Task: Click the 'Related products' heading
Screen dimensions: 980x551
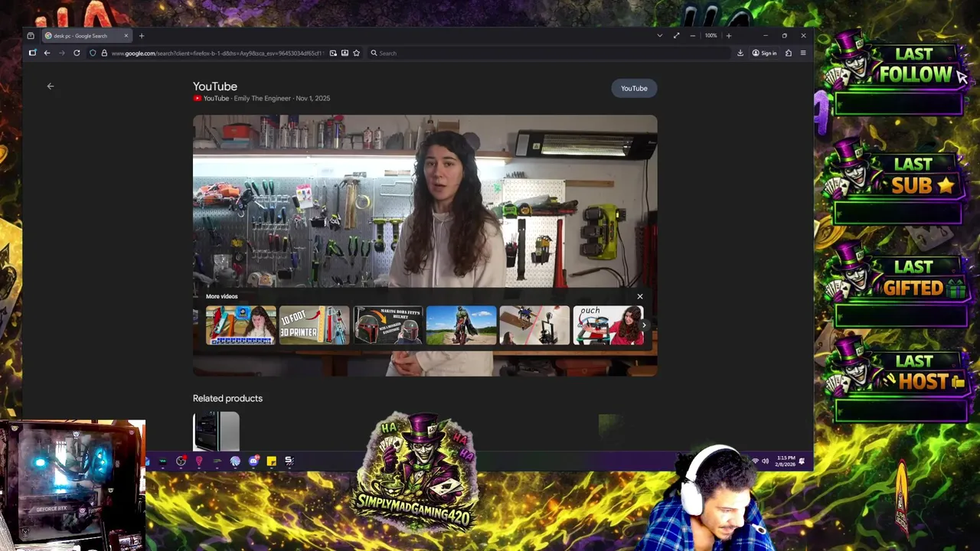Action: tap(227, 399)
